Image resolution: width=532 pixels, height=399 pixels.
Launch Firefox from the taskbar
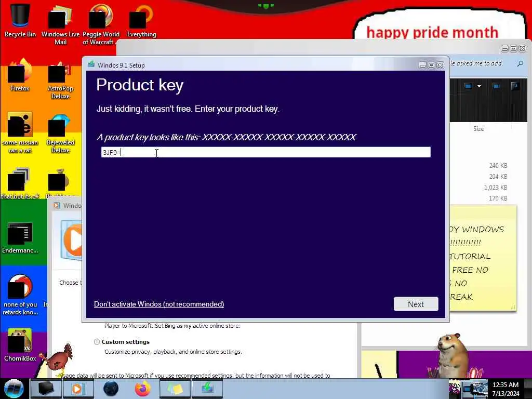pos(142,389)
